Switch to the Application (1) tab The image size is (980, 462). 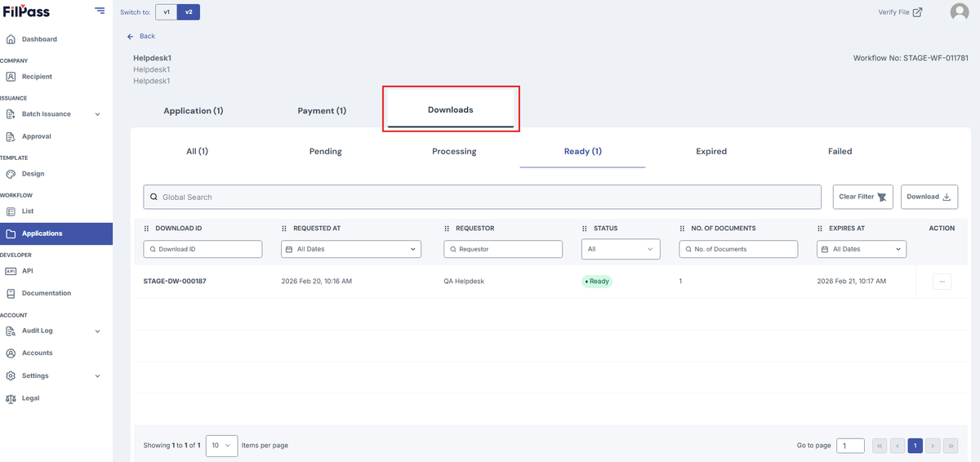(x=194, y=111)
